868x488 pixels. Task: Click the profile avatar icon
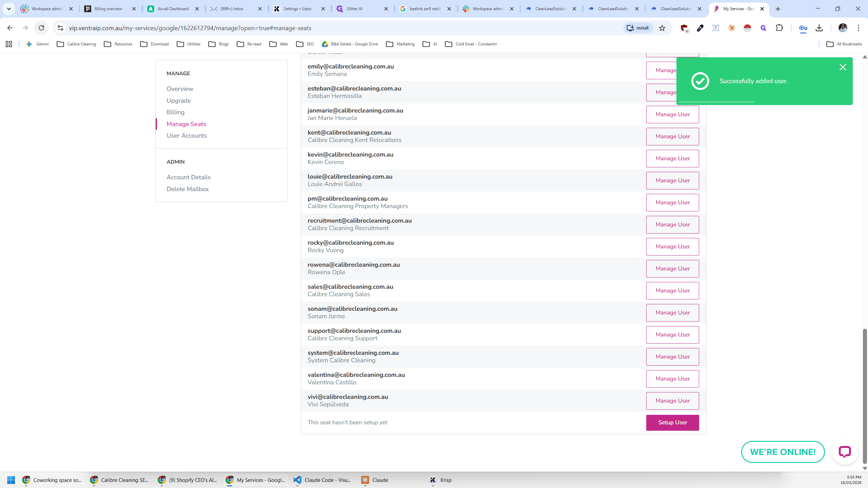(x=843, y=28)
